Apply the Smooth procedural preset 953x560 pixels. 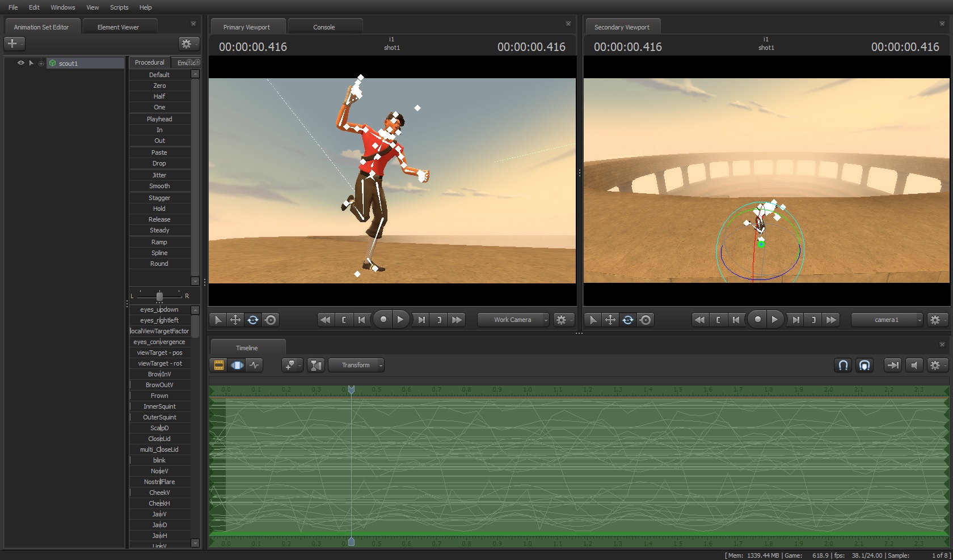[x=159, y=186]
